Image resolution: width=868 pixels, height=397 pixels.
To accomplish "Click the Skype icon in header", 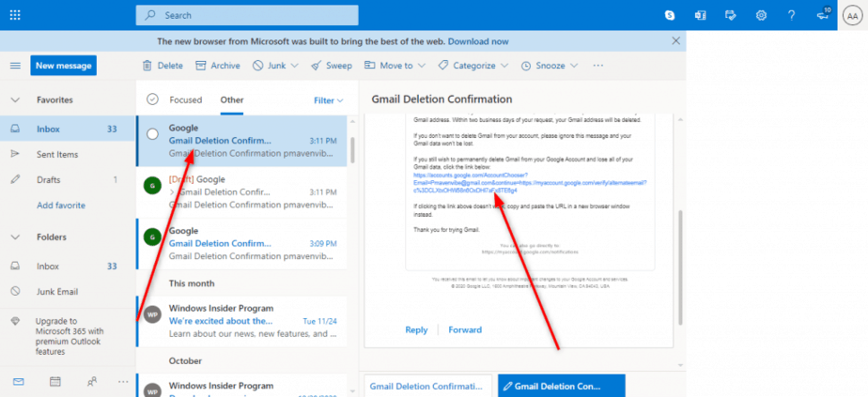I will (x=670, y=15).
